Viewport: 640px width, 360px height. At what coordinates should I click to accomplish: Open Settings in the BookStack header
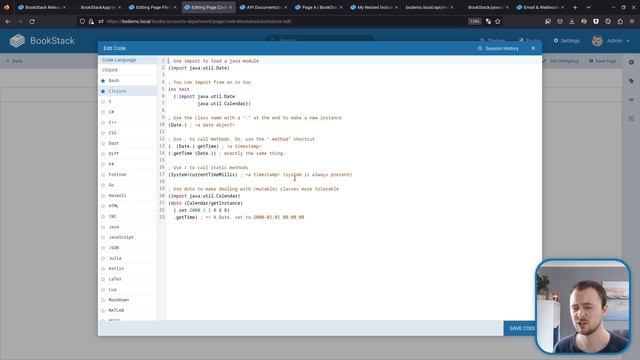tap(567, 41)
